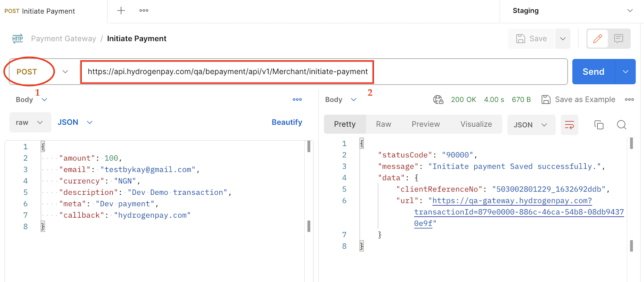Expand the request Body section dropdown

(31, 99)
